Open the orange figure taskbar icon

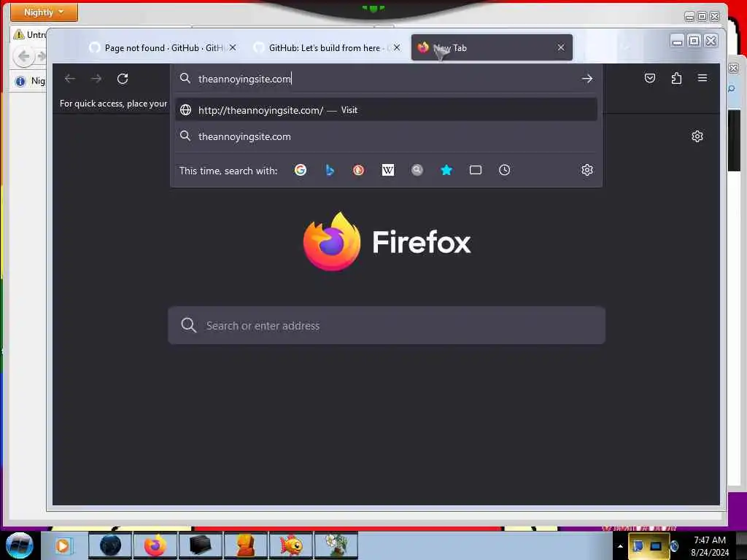[245, 545]
